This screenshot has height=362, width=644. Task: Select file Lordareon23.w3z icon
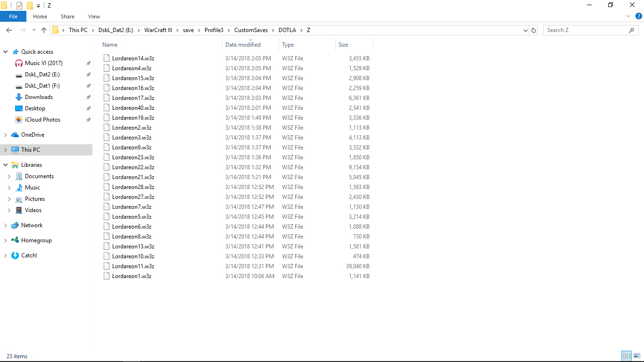[106, 157]
